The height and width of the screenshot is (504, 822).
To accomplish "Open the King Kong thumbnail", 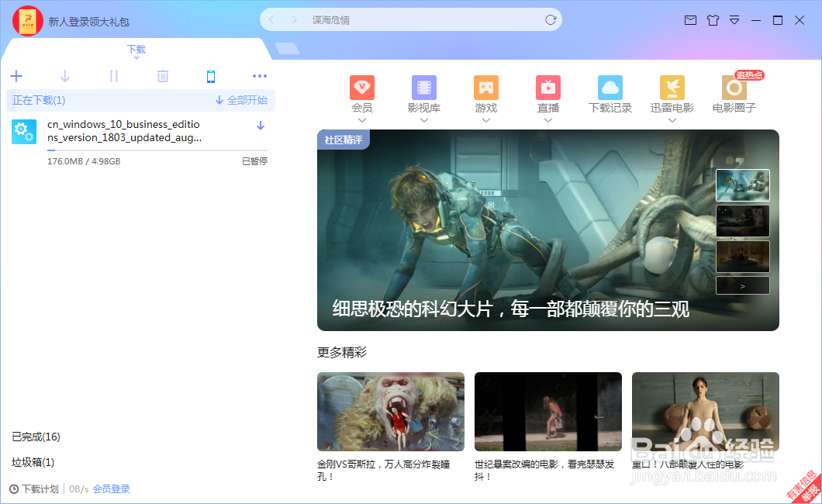I will (x=391, y=412).
